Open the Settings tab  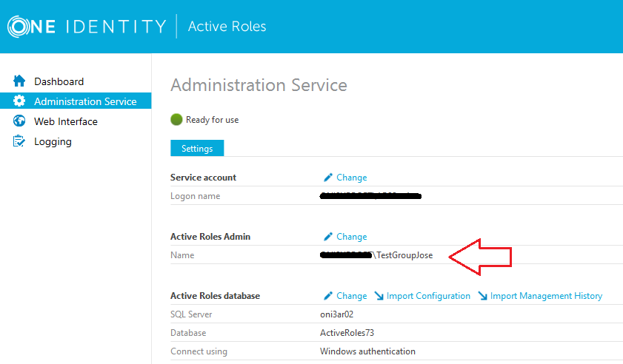click(x=197, y=149)
